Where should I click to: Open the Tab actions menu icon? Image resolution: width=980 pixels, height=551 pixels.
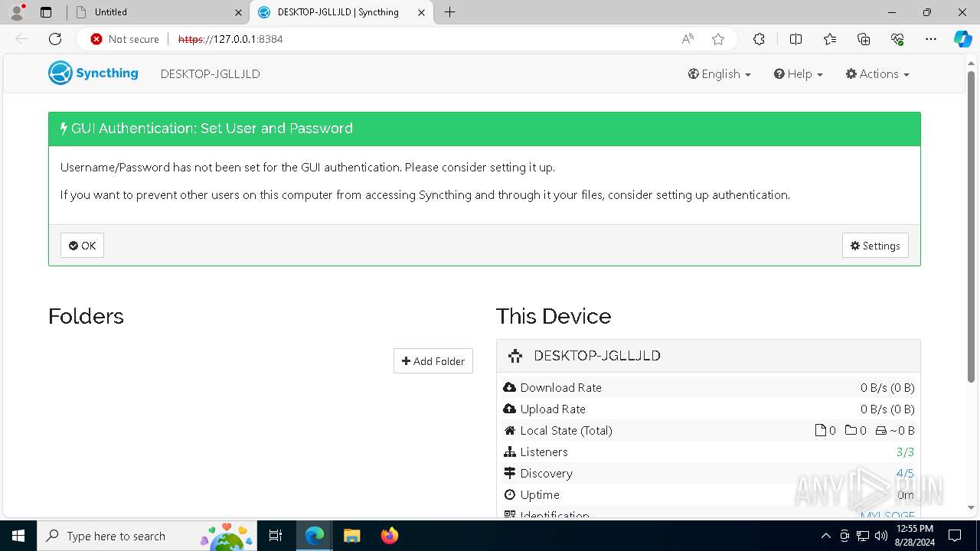coord(46,12)
